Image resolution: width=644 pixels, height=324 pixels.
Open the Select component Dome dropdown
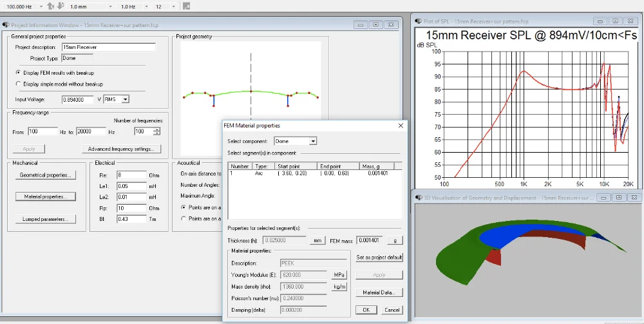pyautogui.click(x=313, y=141)
